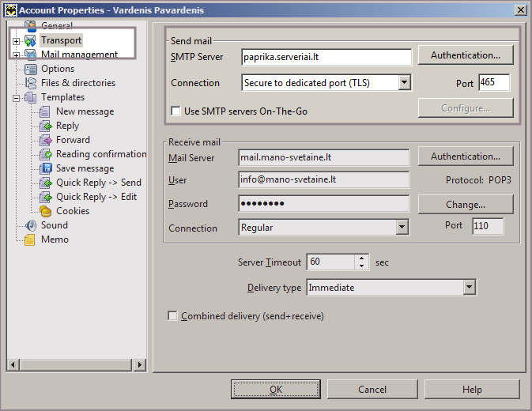Click the Send mail Authentication button
Image resolution: width=532 pixels, height=411 pixels.
465,55
